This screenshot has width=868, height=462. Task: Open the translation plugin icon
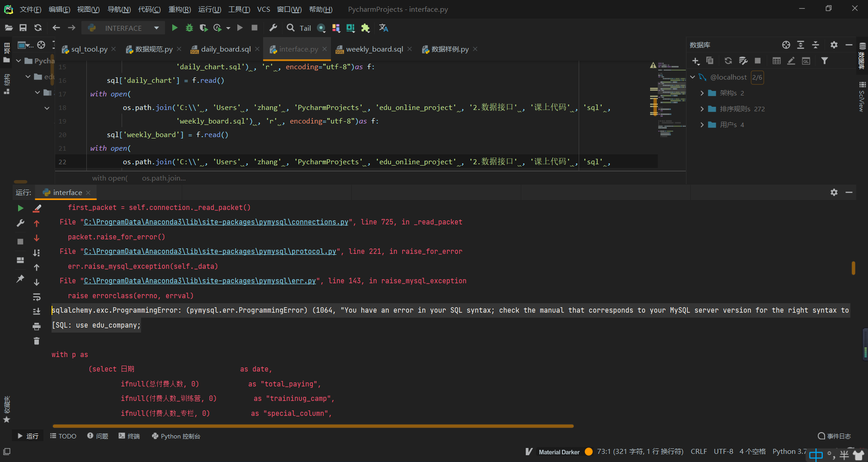pos(384,28)
